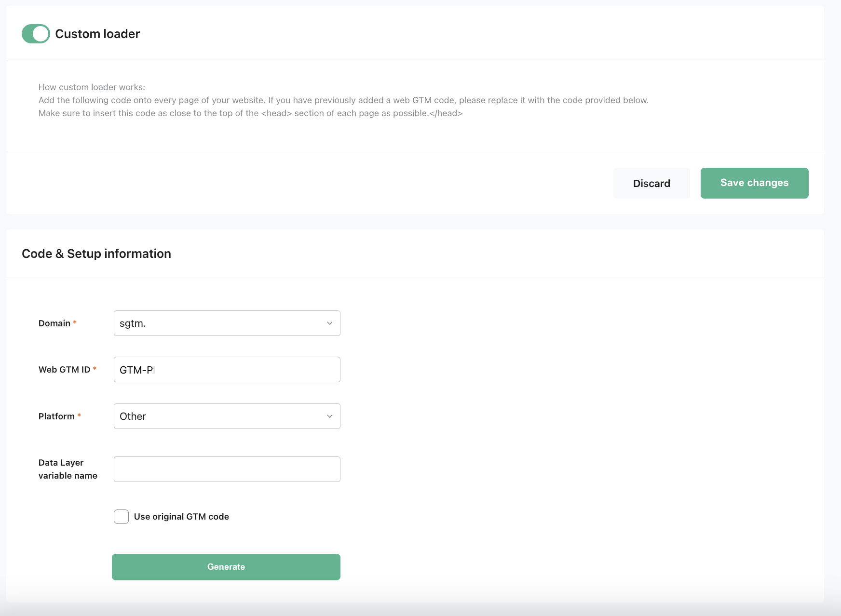This screenshot has width=841, height=616.
Task: Toggle the Custom loader switch off
Action: [x=36, y=34]
